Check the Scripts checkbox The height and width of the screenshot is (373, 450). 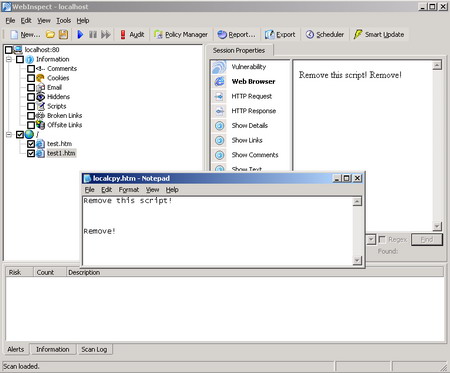click(x=31, y=106)
